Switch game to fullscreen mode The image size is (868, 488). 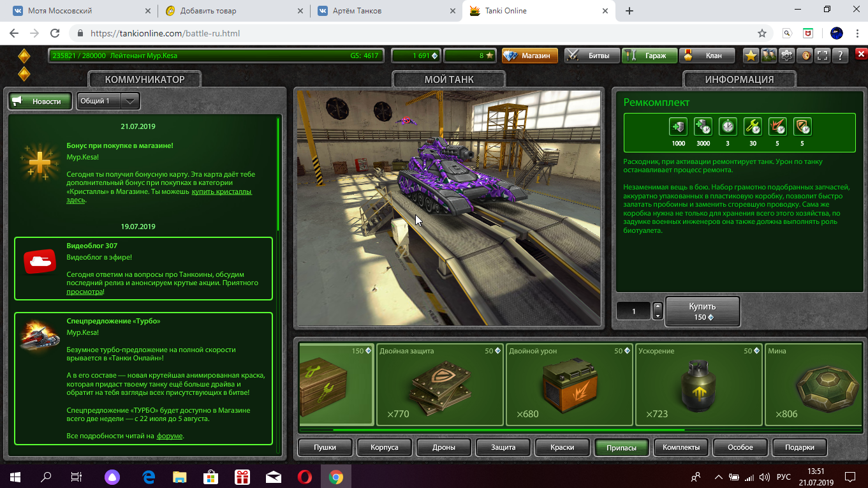click(823, 55)
